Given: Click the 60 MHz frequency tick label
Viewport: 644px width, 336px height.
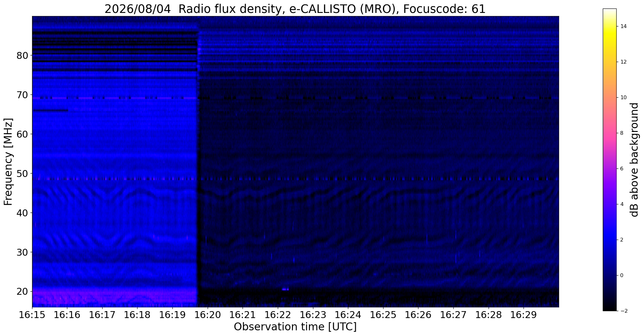Looking at the screenshot, I should coord(22,134).
